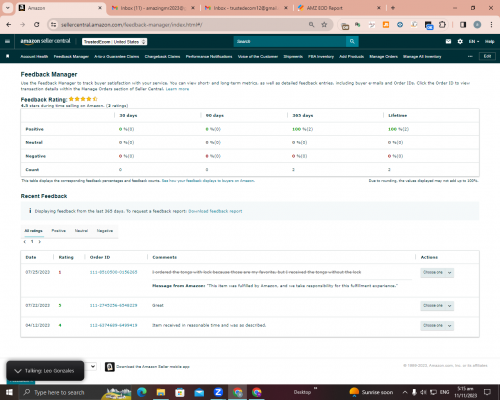
Task: Open the Seller Central hamburger menu
Action: point(7,41)
